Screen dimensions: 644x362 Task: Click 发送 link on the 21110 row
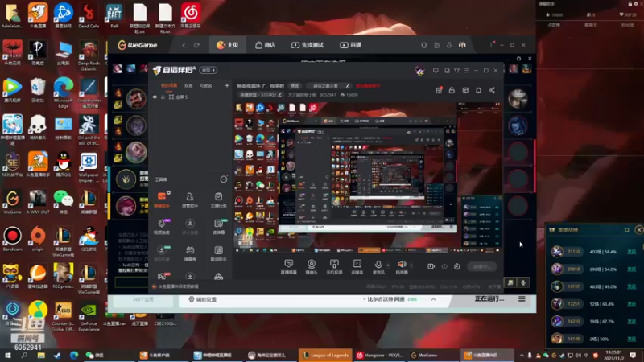[x=631, y=252]
